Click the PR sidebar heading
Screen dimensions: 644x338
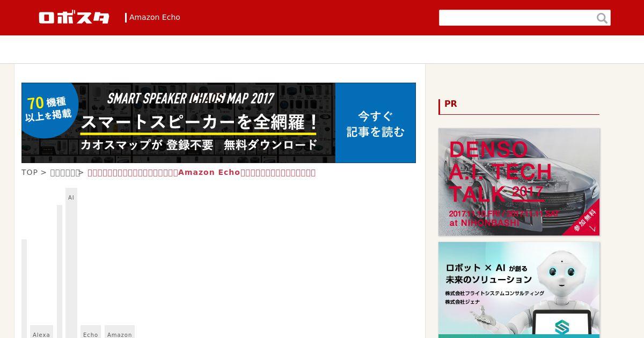point(451,104)
